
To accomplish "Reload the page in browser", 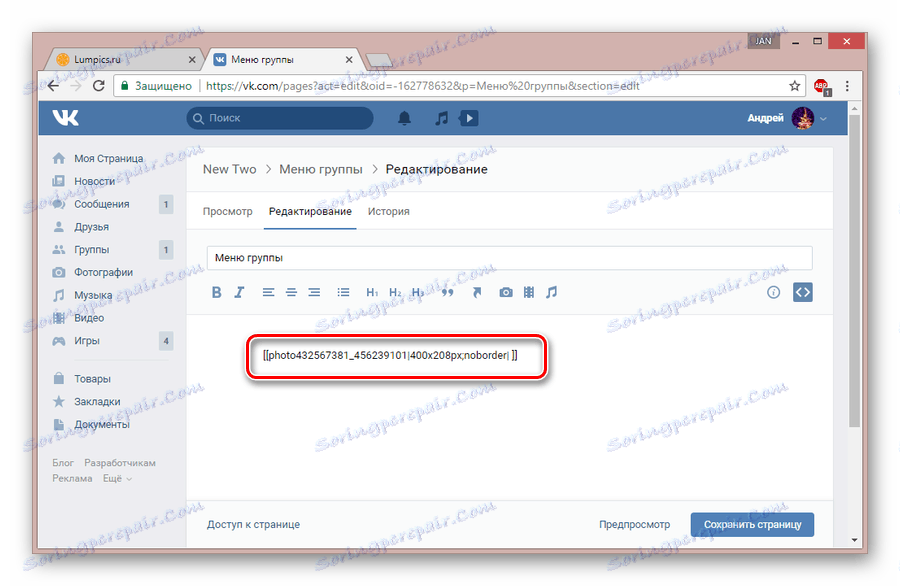I will coord(99,86).
